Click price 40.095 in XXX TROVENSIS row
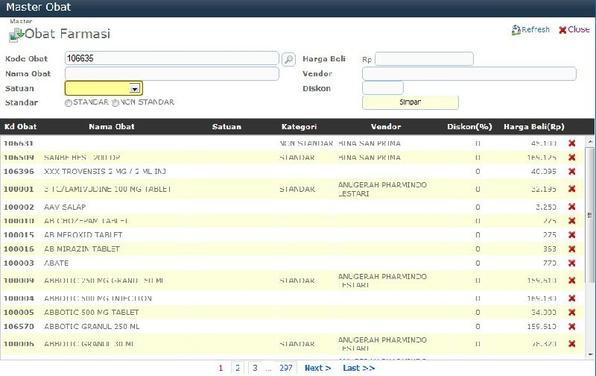The height and width of the screenshot is (376, 596). pyautogui.click(x=544, y=171)
